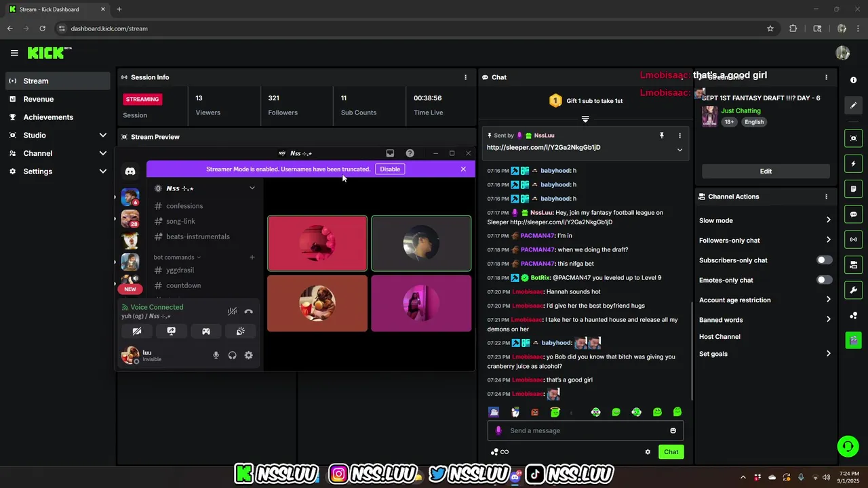The image size is (868, 488).
Task: Open Discord home icon
Action: tap(130, 171)
